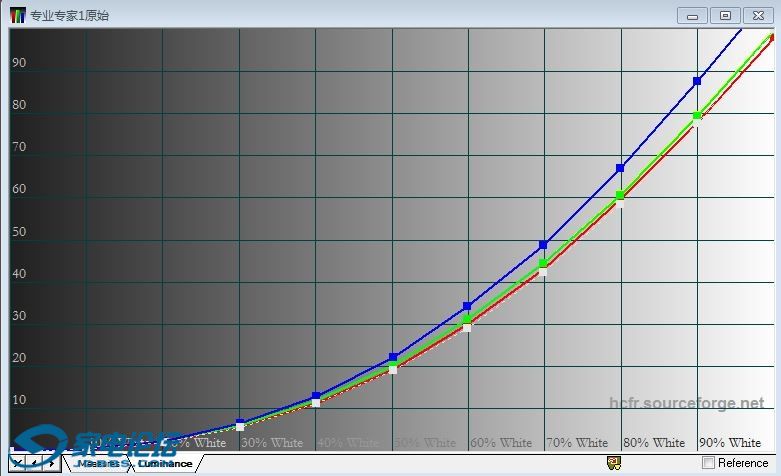This screenshot has width=781, height=476.
Task: Select blue curve point at 90% White
Action: pos(697,81)
